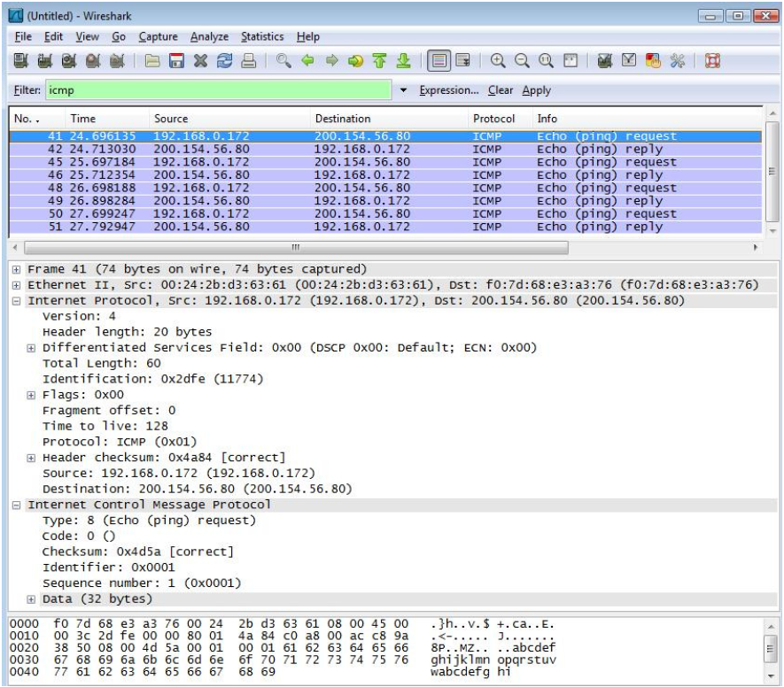Image resolution: width=784 pixels, height=687 pixels.
Task: Click inside the icmp filter field
Action: tap(213, 90)
